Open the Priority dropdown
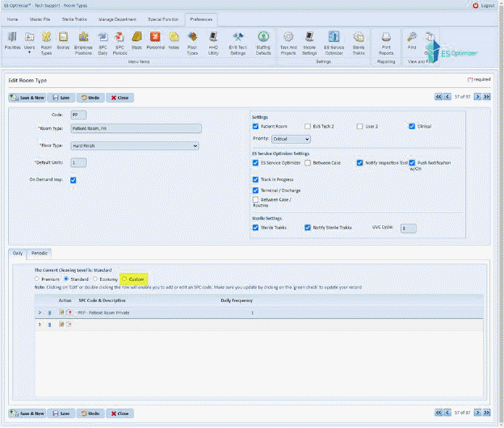Screen dimensions: 504x428 click(x=292, y=139)
